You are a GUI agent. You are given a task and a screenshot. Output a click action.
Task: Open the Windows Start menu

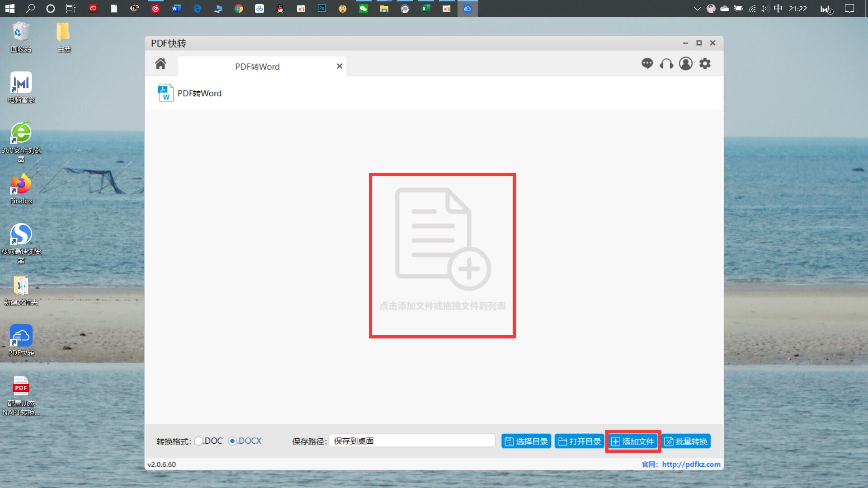pyautogui.click(x=9, y=9)
